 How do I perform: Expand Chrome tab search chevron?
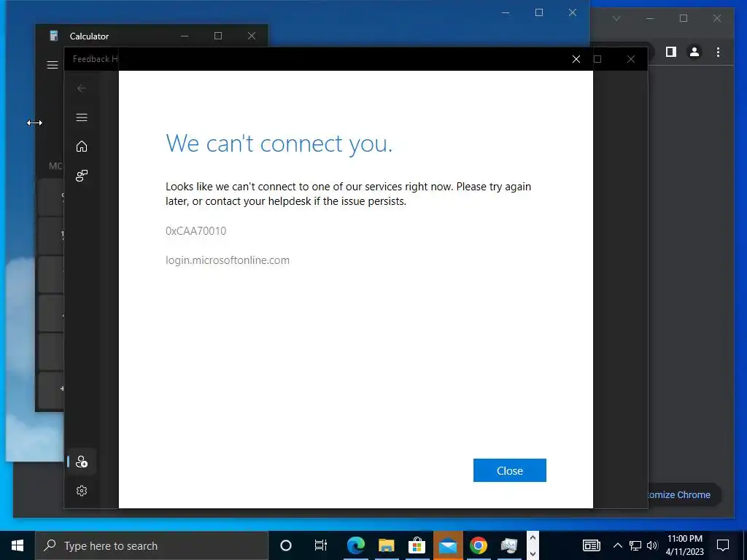coord(616,18)
